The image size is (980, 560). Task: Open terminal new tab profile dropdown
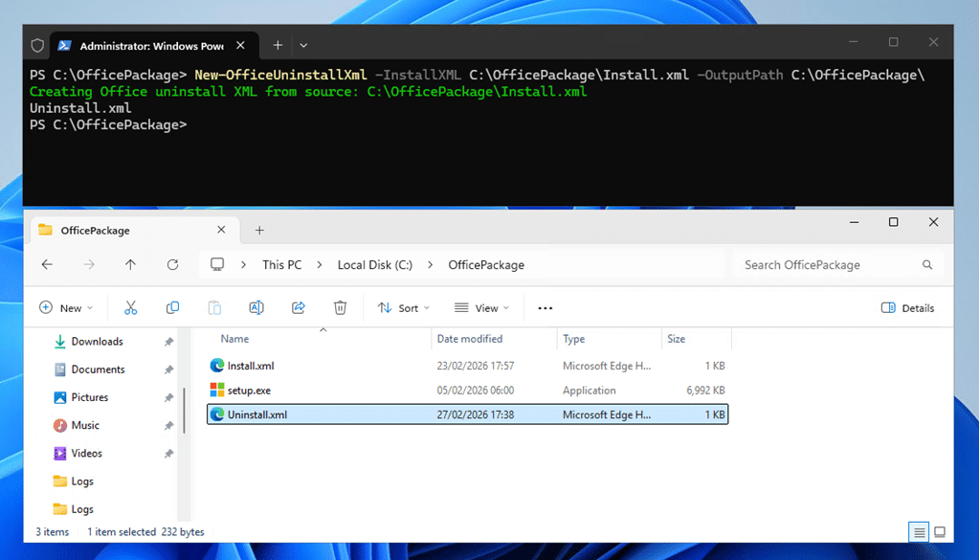[303, 45]
